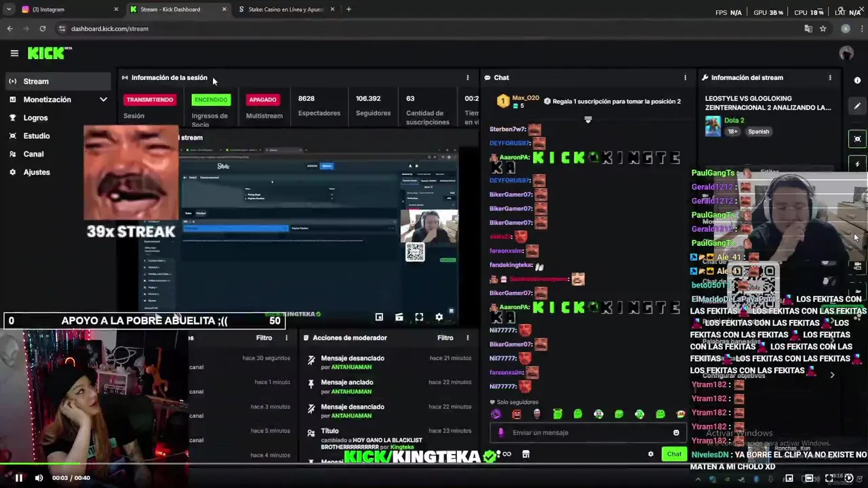Click the APAGADO Multistream badge
Viewport: 868px width, 488px height.
(262, 100)
